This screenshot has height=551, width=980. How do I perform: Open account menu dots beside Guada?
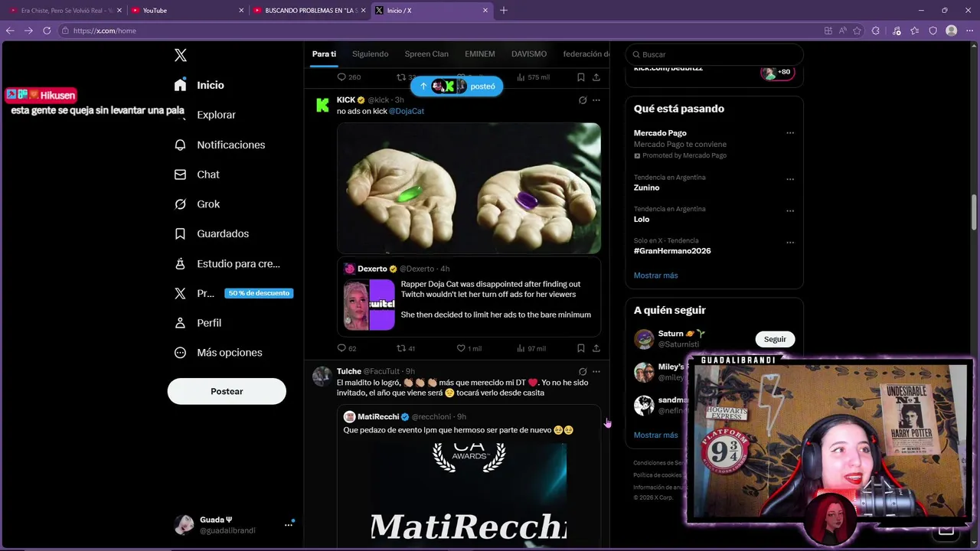pyautogui.click(x=289, y=524)
